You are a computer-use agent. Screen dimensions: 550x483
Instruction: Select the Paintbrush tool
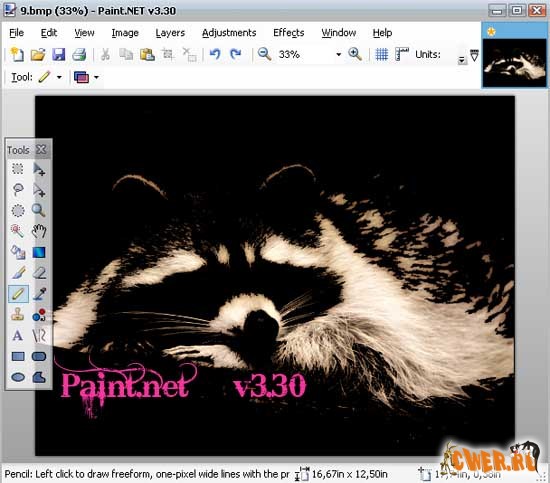[18, 273]
